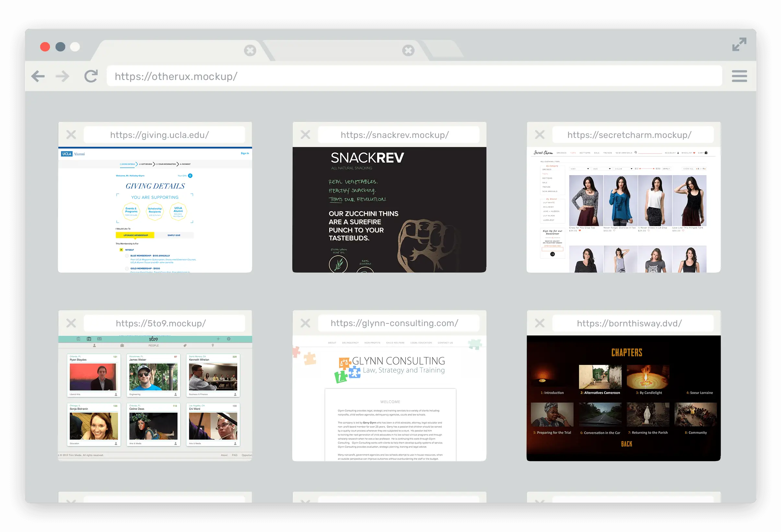The image size is (781, 532).
Task: Toggle fullscreen with the expand arrows icon
Action: pyautogui.click(x=739, y=44)
